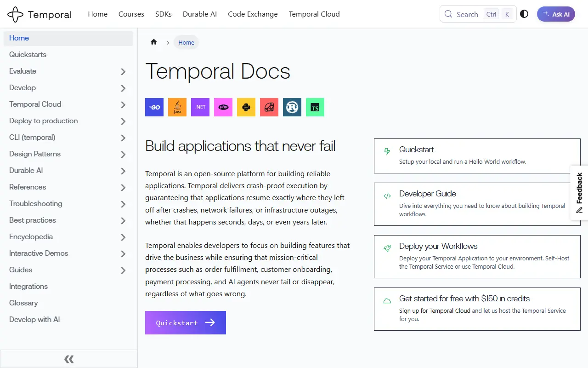Open the Quickstart card
Viewport: 588px width, 368px height.
click(x=477, y=156)
